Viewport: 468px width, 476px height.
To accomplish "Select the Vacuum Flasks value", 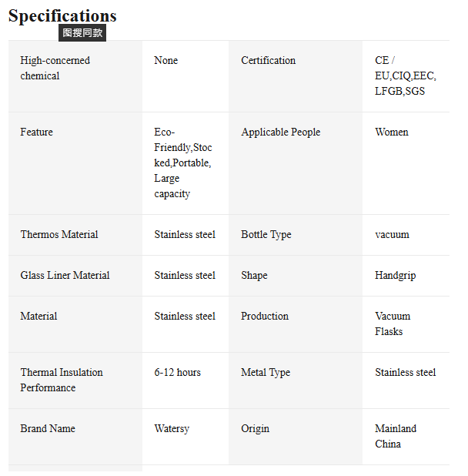I will point(393,324).
